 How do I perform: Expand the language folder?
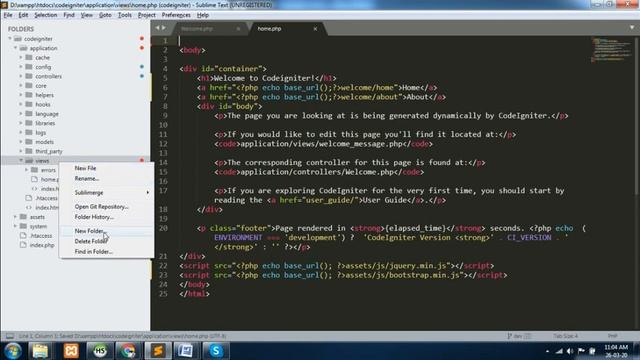click(21, 114)
